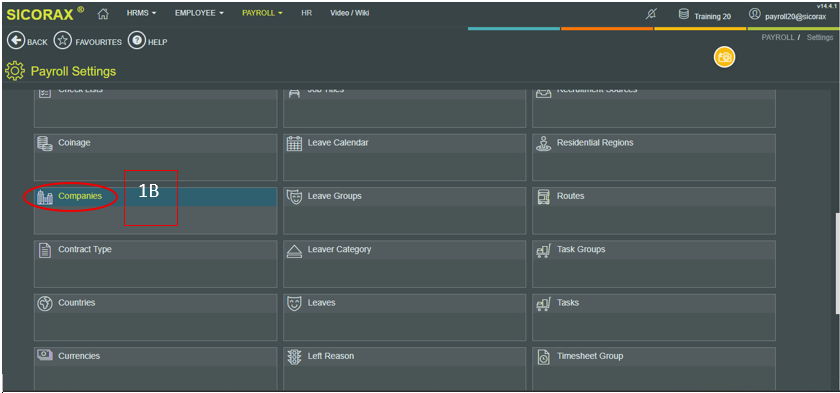Image resolution: width=840 pixels, height=393 pixels.
Task: Select the Training 20 database icon
Action: [684, 14]
